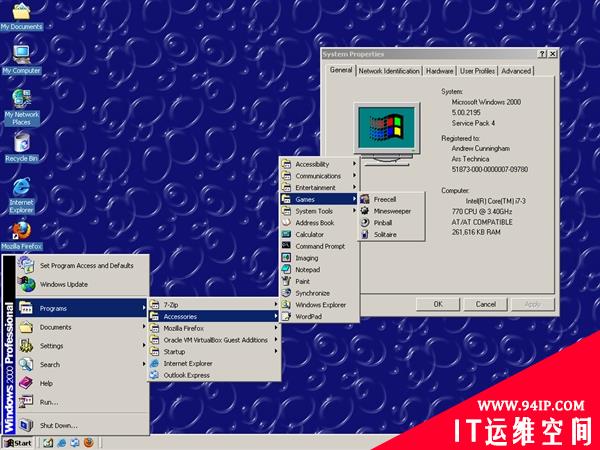The height and width of the screenshot is (450, 600).
Task: Open Set Program Access and Defaults
Action: pos(82,265)
